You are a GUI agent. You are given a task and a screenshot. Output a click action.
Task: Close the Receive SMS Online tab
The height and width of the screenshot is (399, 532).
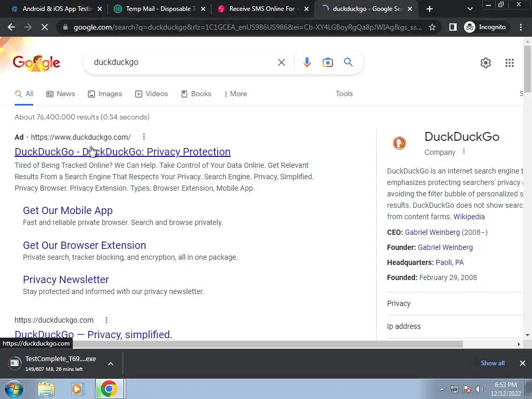click(x=307, y=9)
